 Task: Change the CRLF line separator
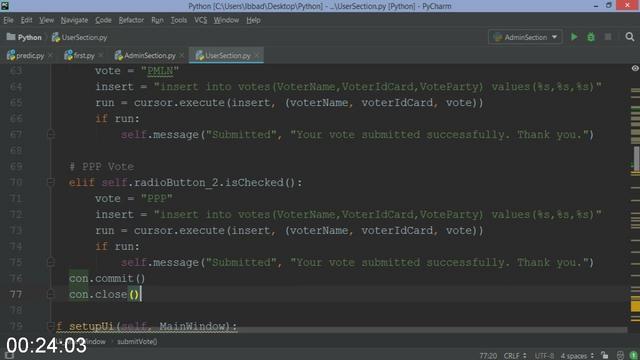515,356
